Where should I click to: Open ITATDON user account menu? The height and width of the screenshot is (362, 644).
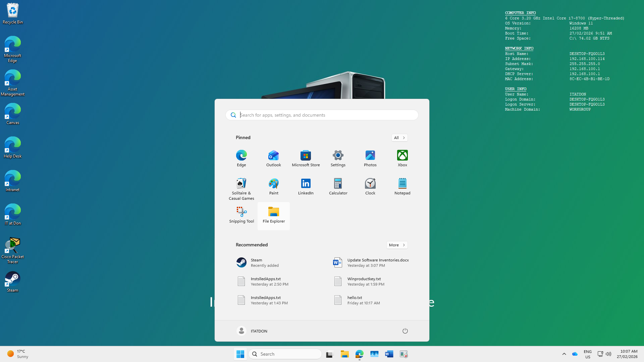[252, 331]
